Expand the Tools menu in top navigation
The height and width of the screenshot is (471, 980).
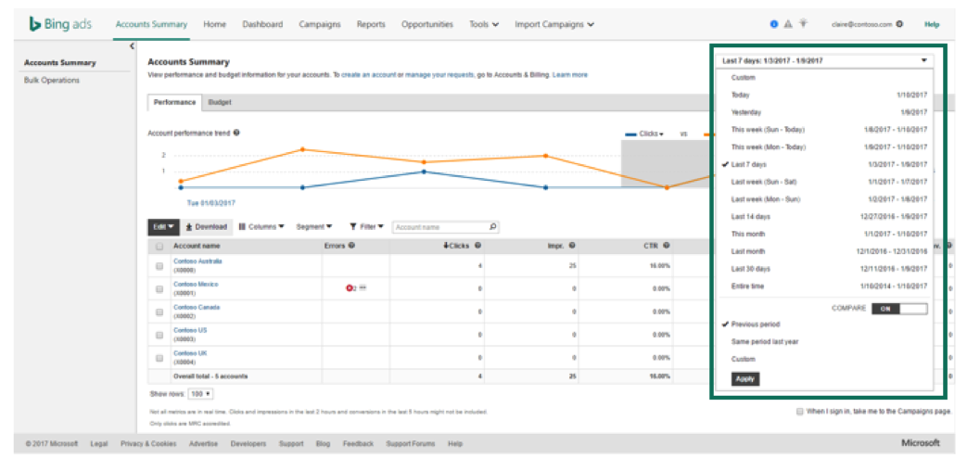[x=484, y=24]
